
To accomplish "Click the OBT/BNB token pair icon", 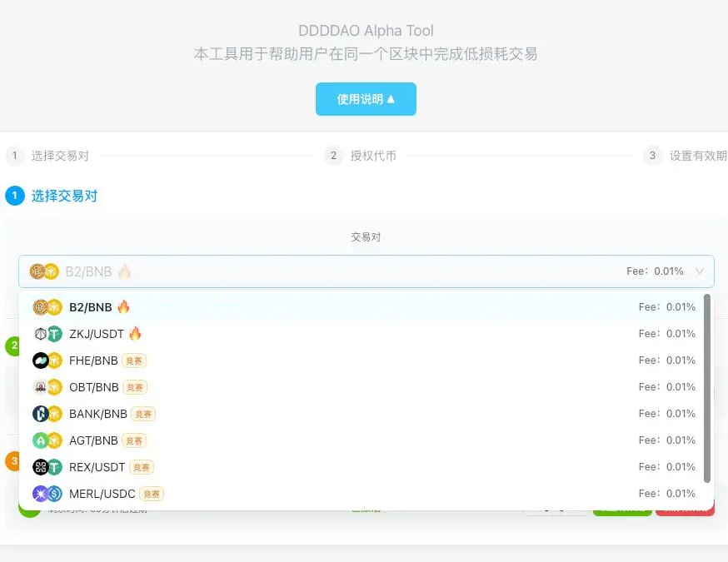I will 47,387.
